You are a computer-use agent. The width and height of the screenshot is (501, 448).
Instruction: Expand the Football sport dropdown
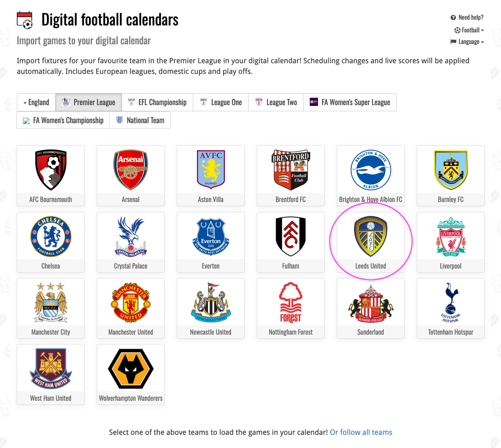[469, 30]
